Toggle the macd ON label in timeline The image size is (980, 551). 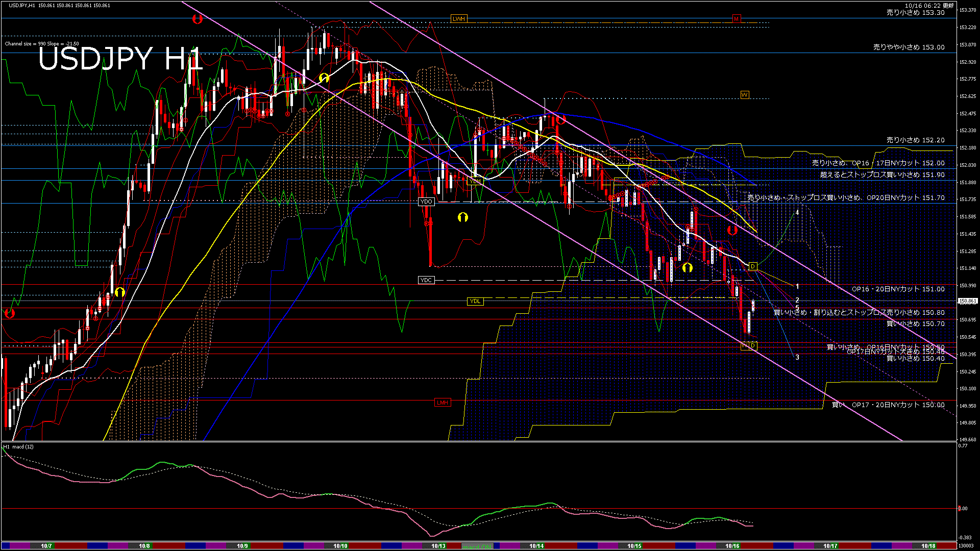point(477,546)
